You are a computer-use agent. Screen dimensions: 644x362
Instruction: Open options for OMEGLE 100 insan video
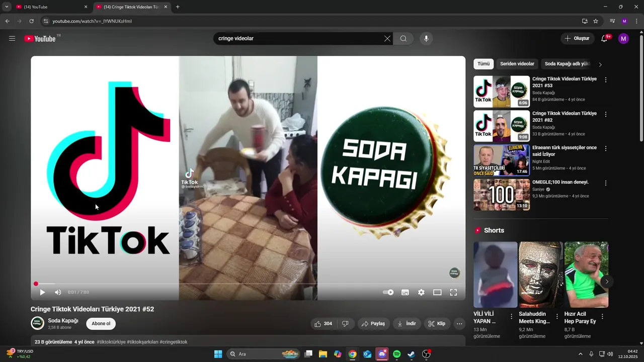tap(606, 183)
